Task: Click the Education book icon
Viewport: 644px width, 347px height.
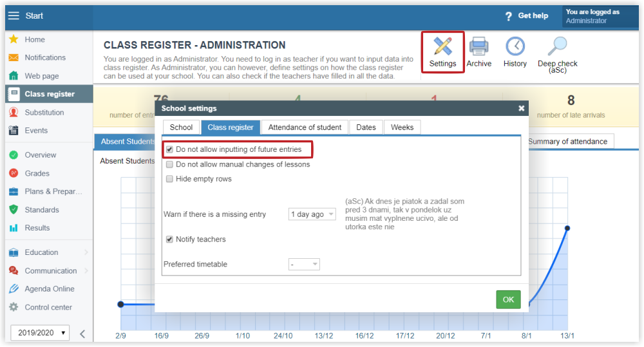Action: point(14,252)
